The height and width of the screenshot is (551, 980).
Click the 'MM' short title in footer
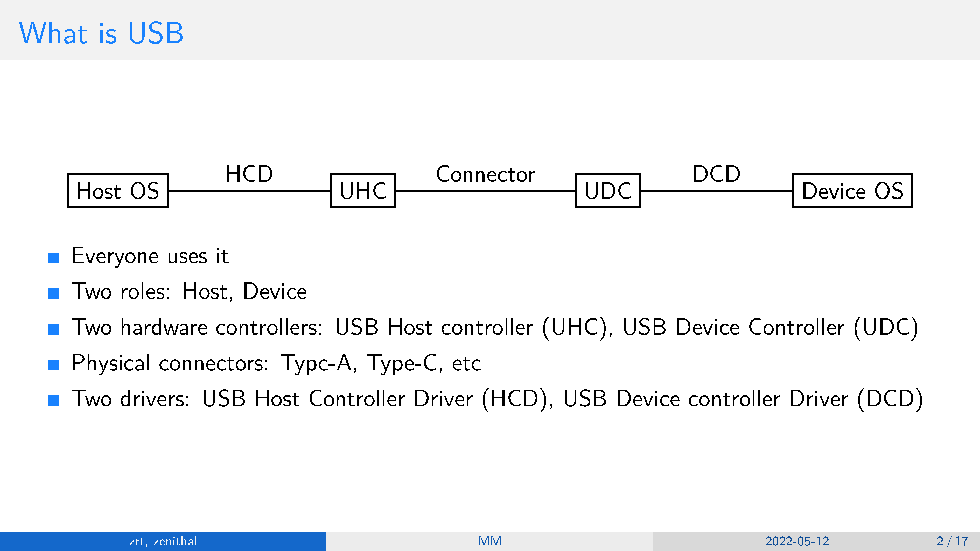(490, 541)
